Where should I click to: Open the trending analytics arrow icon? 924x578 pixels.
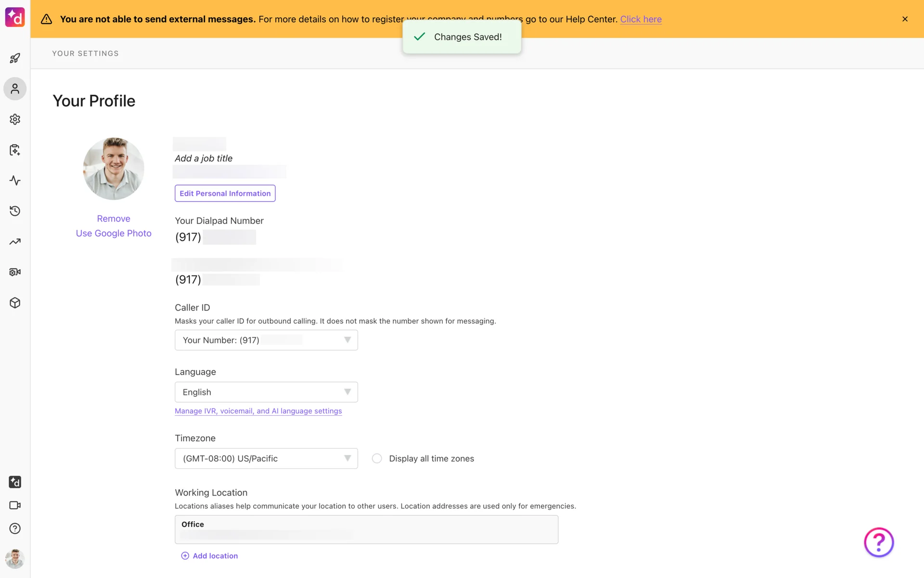[x=15, y=242]
